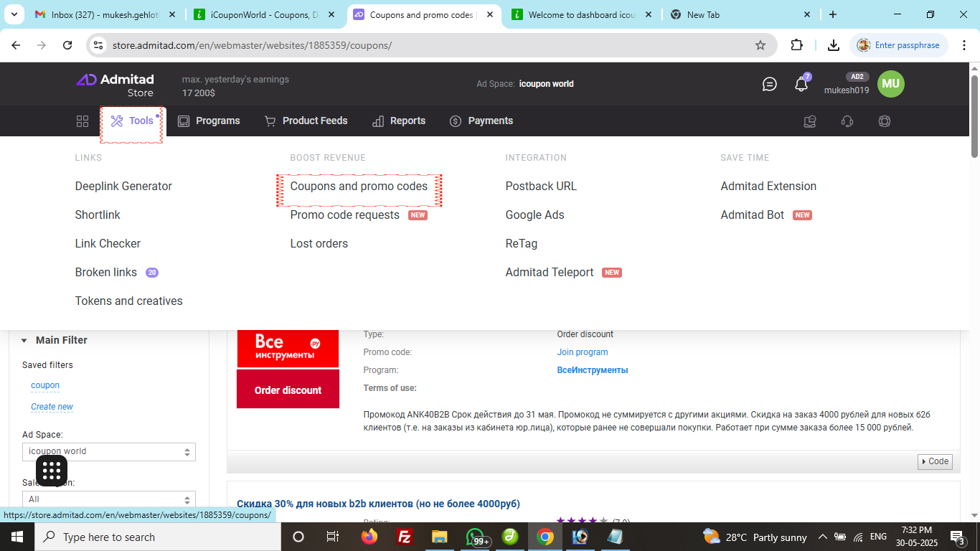Open the dashboard grid icon in navbar
The width and height of the screenshot is (980, 551).
click(x=83, y=121)
